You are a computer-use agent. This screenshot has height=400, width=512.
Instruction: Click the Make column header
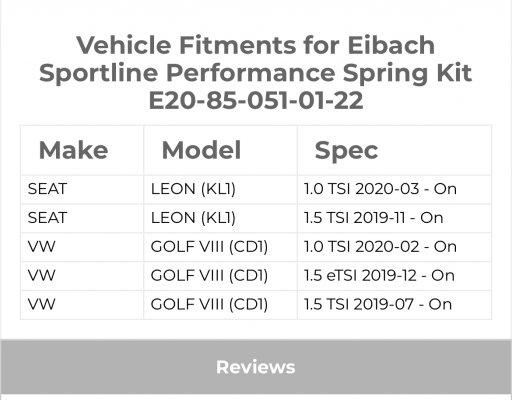click(73, 150)
